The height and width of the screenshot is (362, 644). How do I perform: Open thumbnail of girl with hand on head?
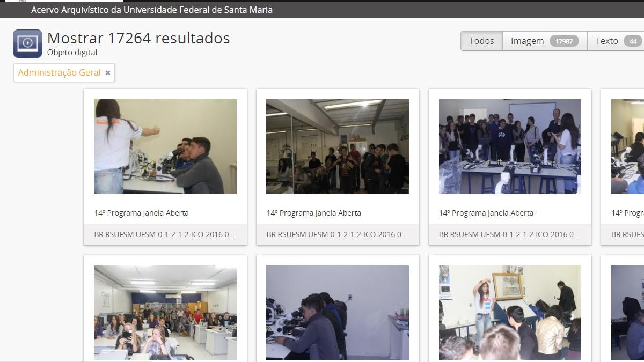point(510,313)
